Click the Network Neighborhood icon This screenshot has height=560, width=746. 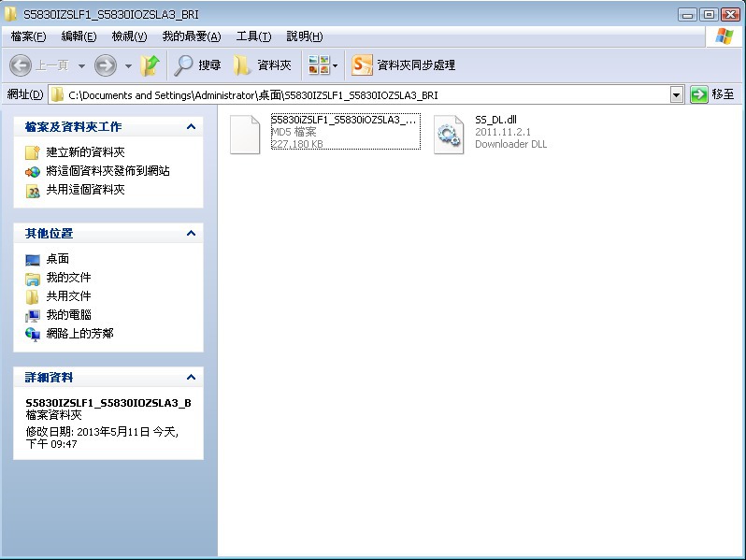pyautogui.click(x=33, y=334)
